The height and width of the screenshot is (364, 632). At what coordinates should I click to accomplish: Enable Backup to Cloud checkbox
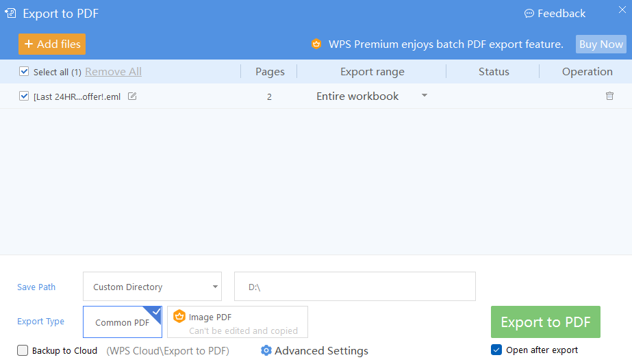[23, 350]
